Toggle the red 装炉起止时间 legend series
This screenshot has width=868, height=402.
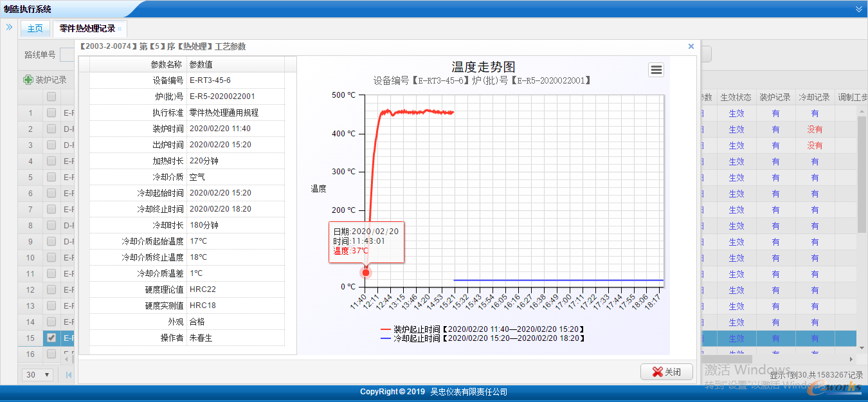coord(482,329)
